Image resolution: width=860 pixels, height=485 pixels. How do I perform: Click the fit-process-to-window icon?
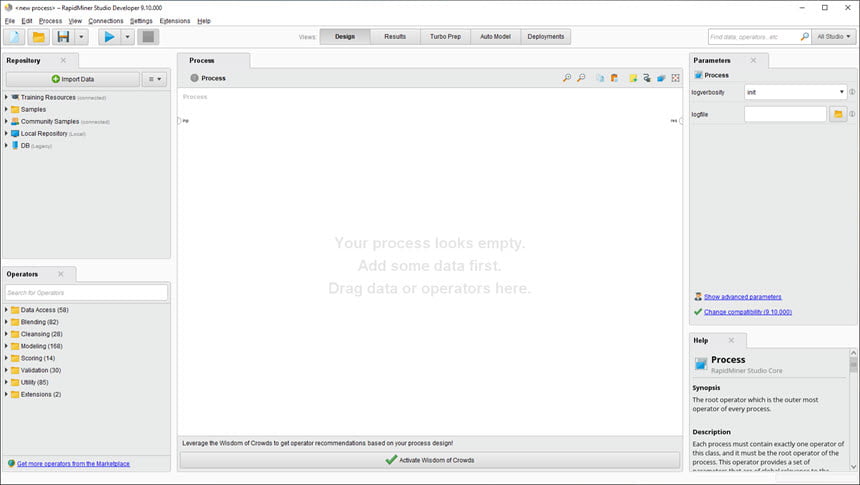coord(676,78)
